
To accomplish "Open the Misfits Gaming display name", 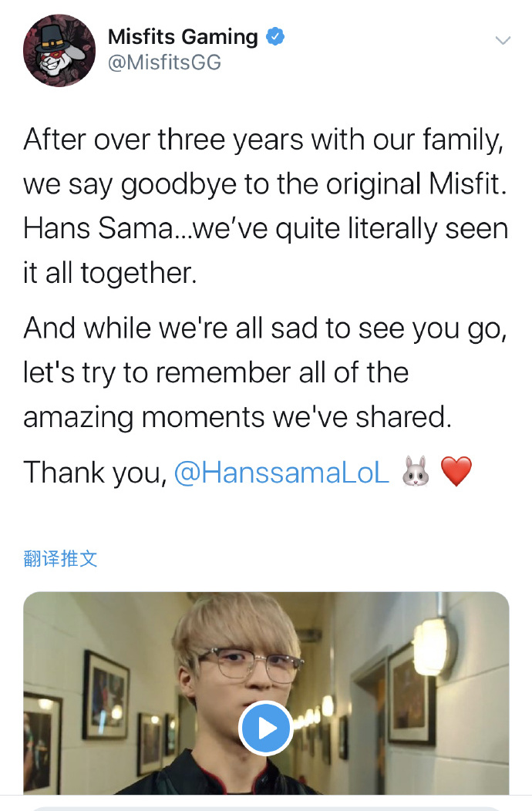I will [x=183, y=37].
